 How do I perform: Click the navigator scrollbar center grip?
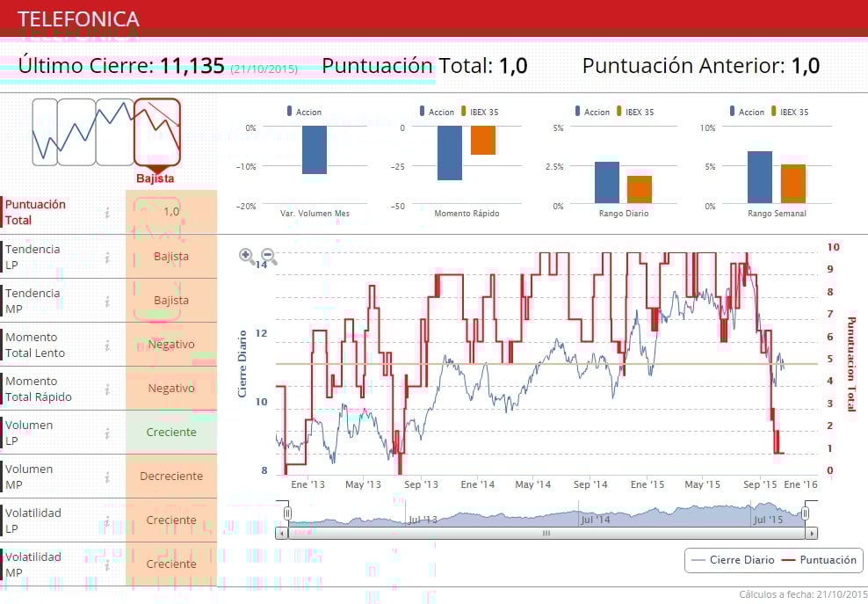tap(546, 534)
